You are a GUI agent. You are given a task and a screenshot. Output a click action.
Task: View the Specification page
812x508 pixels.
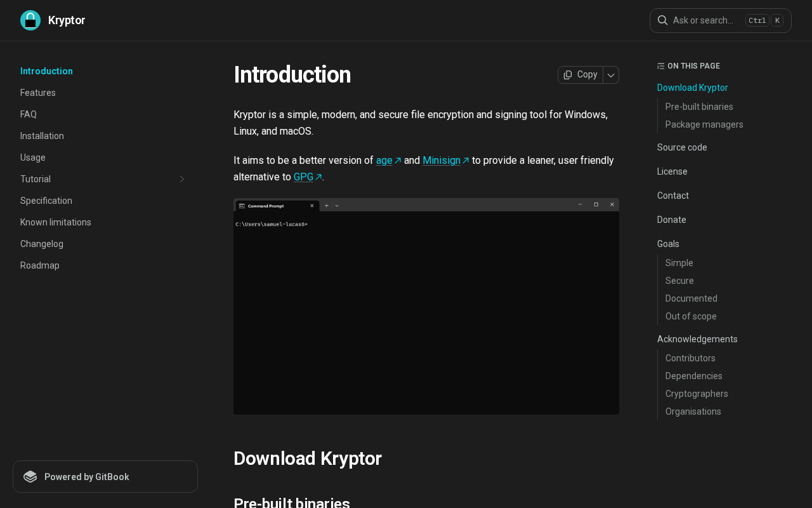[x=46, y=201]
